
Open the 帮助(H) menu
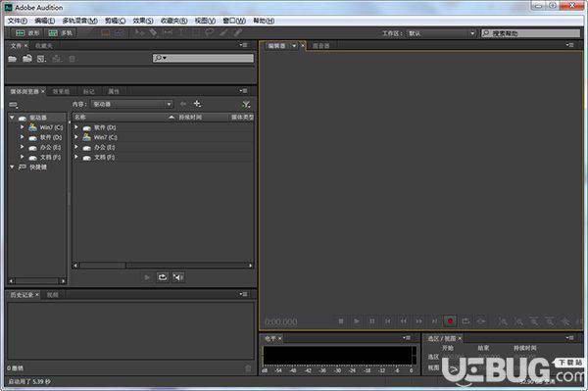[x=264, y=21]
